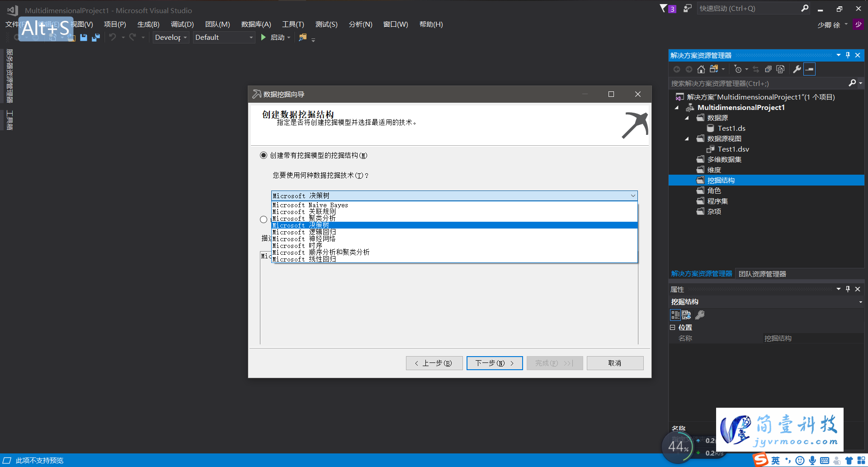Pin the Solution Explorer panel
This screenshot has width=868, height=467.
tap(848, 55)
